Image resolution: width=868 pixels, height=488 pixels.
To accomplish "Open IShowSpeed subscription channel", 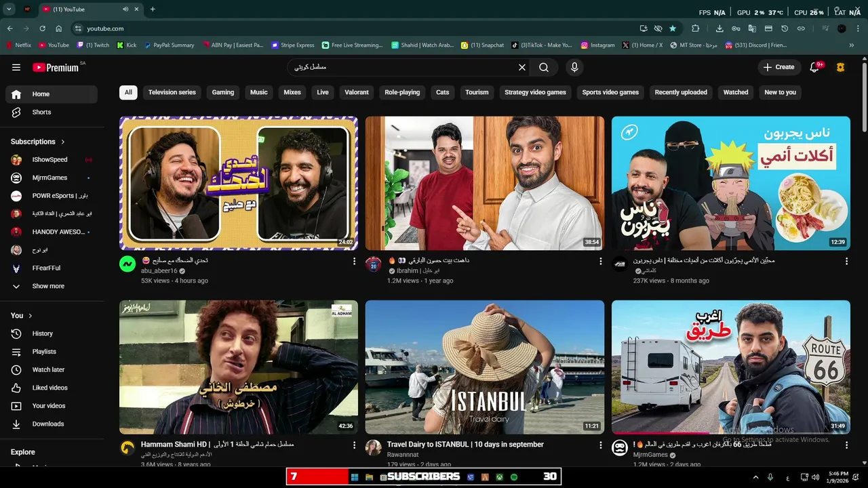I will pyautogui.click(x=52, y=160).
